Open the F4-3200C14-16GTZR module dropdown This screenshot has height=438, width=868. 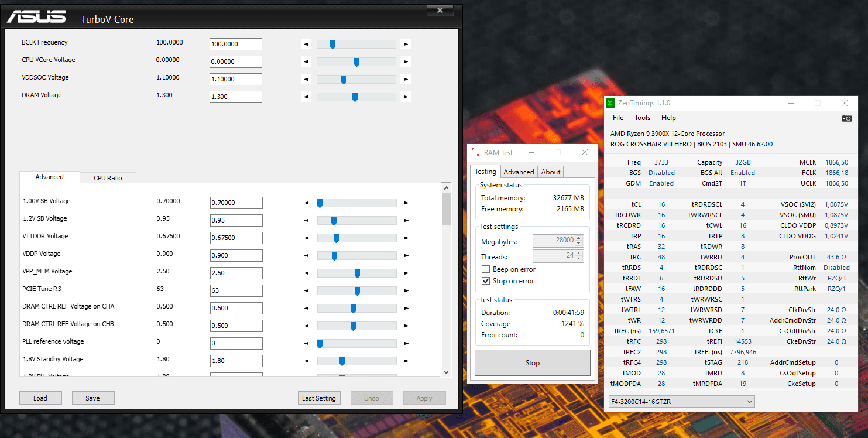[x=681, y=402]
